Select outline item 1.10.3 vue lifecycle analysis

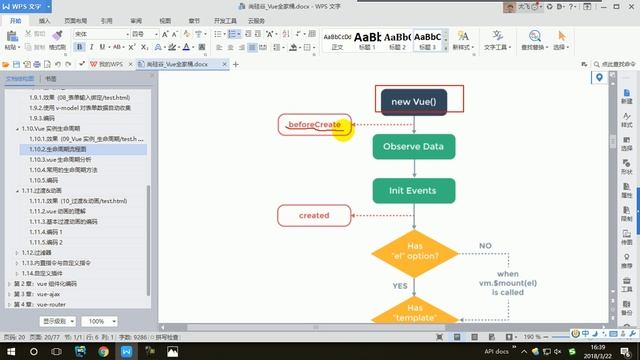(60, 160)
